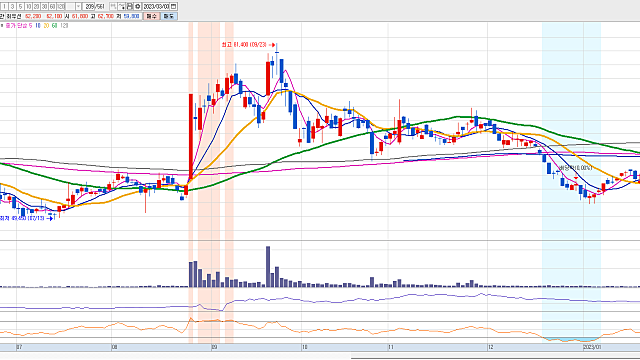Viewport: 640px width, 360px height.
Task: Click the blue sell (매도) button
Action: [169, 16]
